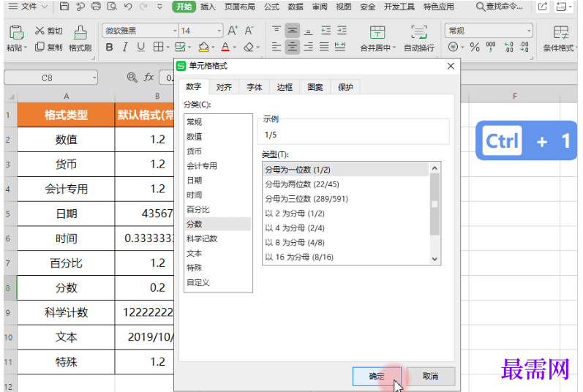583x392 pixels.
Task: Open the number format dropdown (常规) in ribbon
Action: (528, 31)
